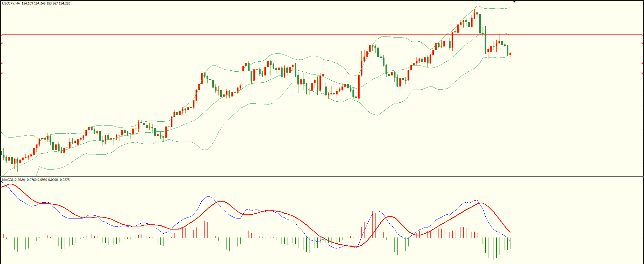The width and height of the screenshot is (644, 264).
Task: Click right handle of lowest red line
Action: [x=642, y=73]
